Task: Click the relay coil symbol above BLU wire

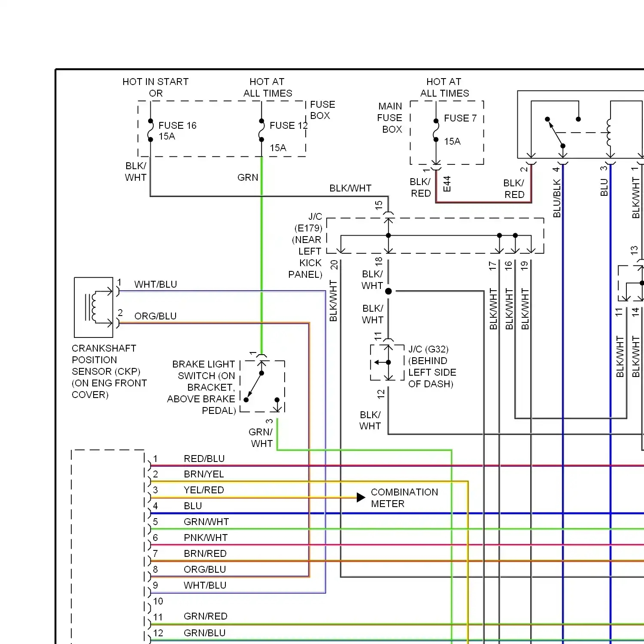Action: click(x=609, y=133)
